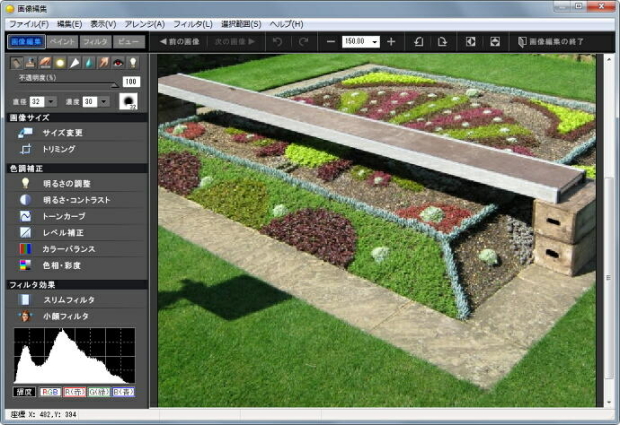Click the rotate right icon in toolbar
The height and width of the screenshot is (425, 620).
(440, 42)
